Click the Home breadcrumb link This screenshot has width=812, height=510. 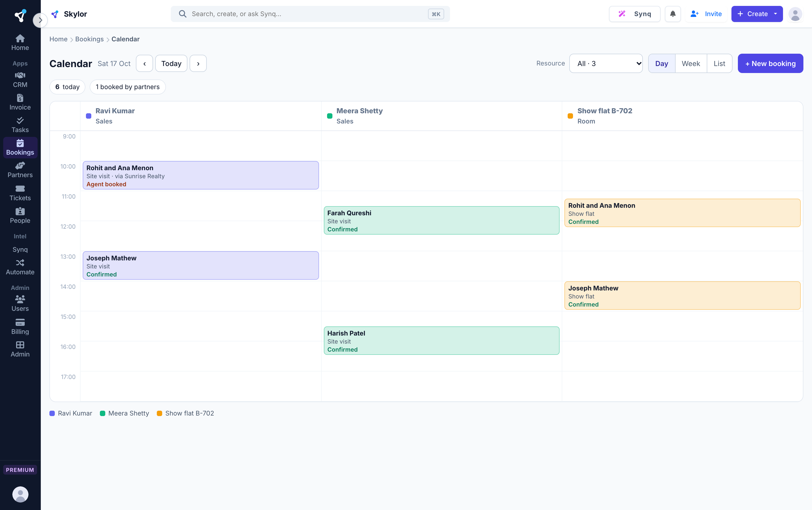click(x=58, y=39)
